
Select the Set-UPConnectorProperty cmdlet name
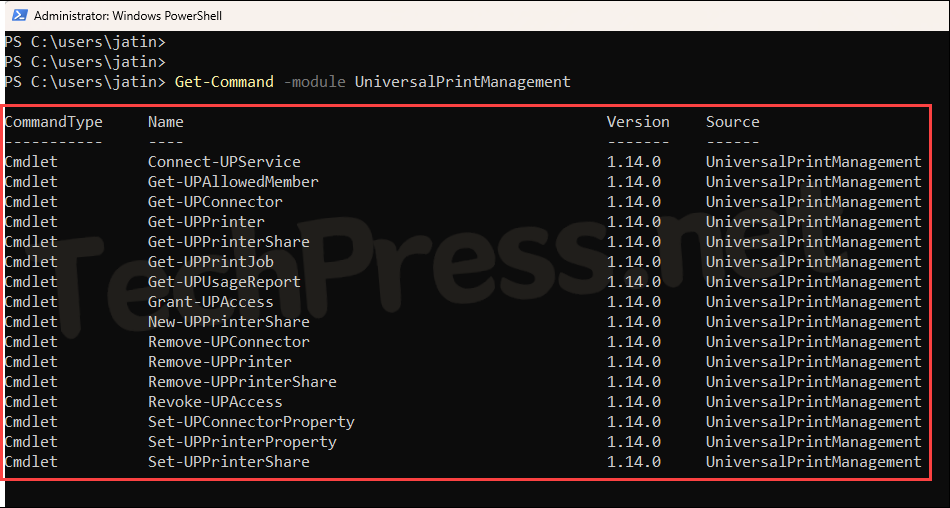coord(251,422)
